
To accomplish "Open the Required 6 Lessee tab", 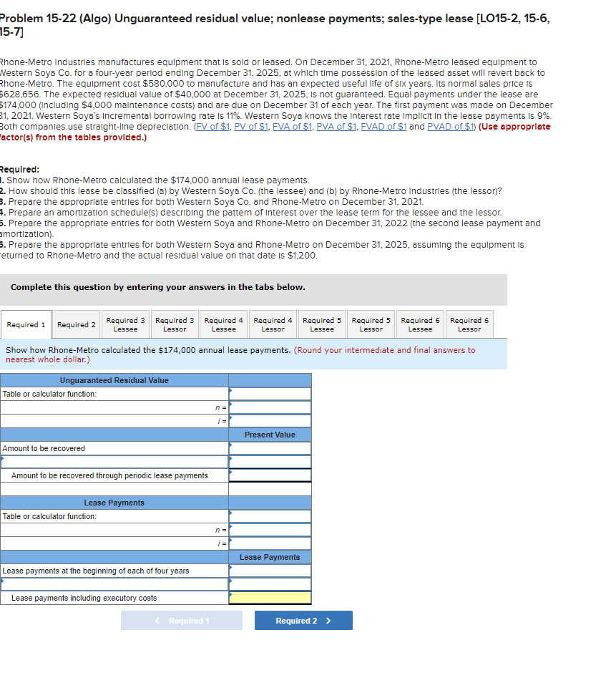I will coord(420,324).
